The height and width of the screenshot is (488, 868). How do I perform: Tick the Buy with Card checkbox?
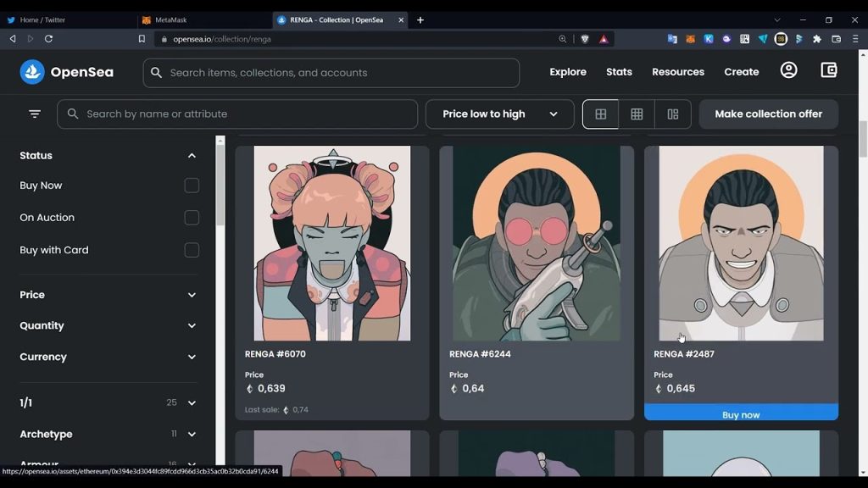click(x=192, y=250)
